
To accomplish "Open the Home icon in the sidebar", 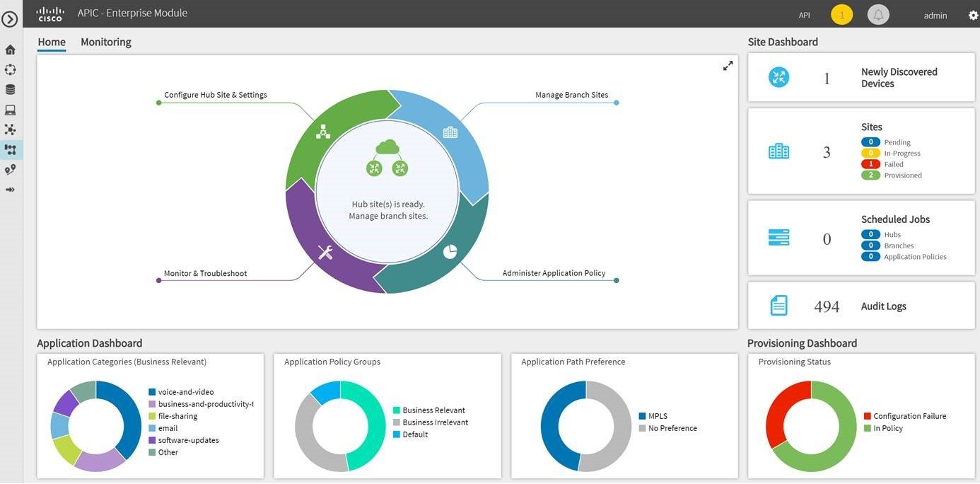I will [10, 49].
